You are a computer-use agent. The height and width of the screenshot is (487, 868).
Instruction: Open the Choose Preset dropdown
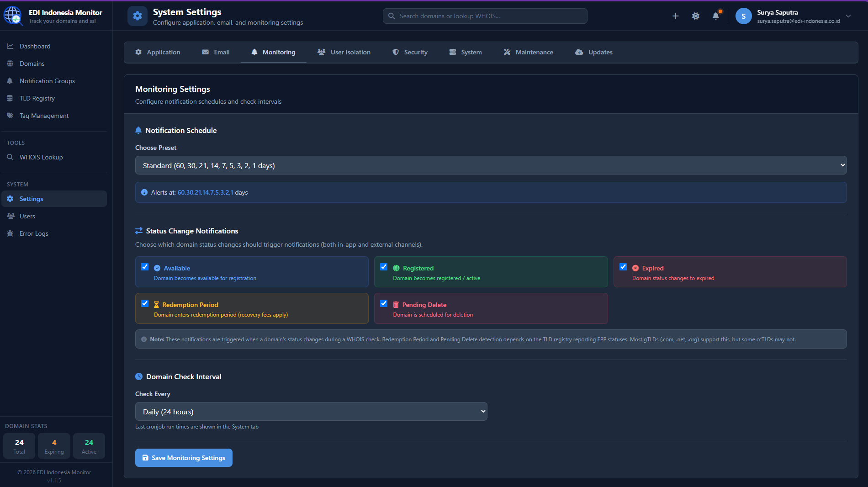pos(491,165)
